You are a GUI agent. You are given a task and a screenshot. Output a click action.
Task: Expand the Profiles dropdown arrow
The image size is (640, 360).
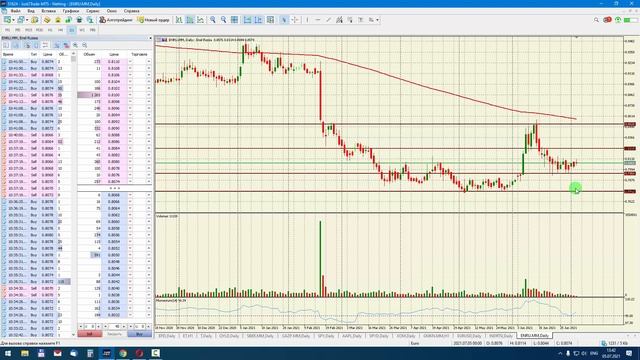27,20
